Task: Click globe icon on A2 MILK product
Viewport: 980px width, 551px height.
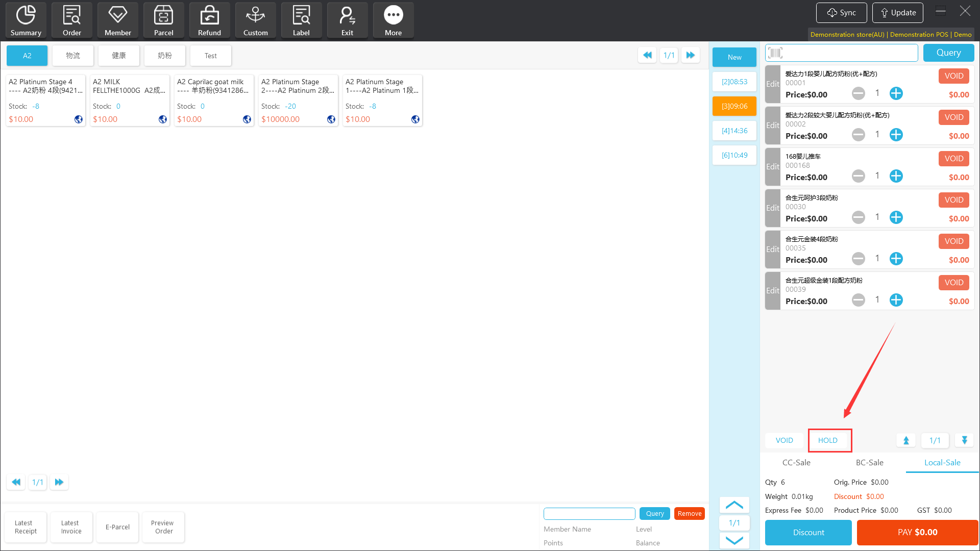Action: point(163,119)
